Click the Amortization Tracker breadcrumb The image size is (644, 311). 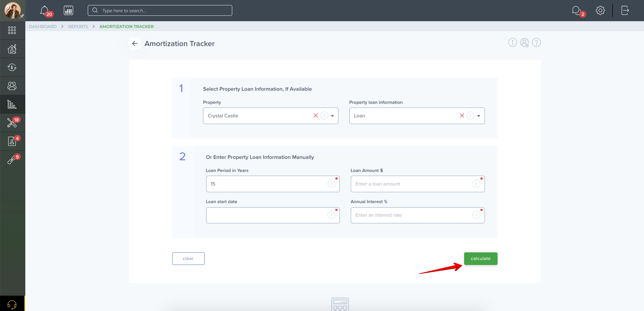coord(127,26)
